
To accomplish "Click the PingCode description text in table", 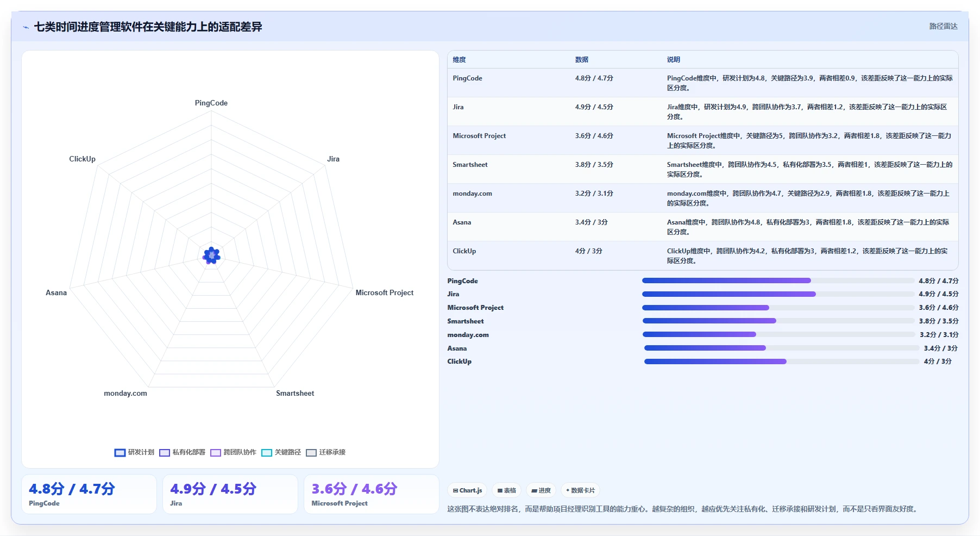I will click(x=810, y=83).
